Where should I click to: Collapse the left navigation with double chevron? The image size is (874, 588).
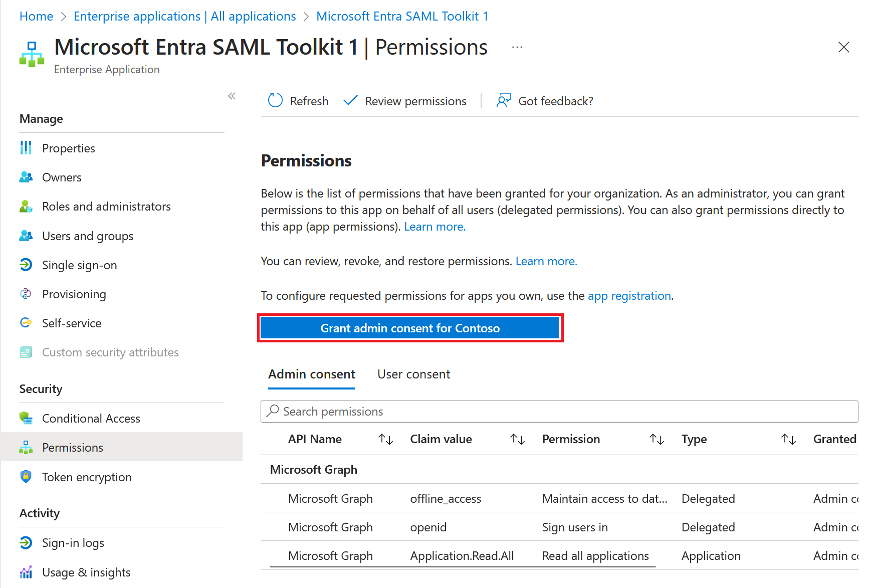click(232, 96)
